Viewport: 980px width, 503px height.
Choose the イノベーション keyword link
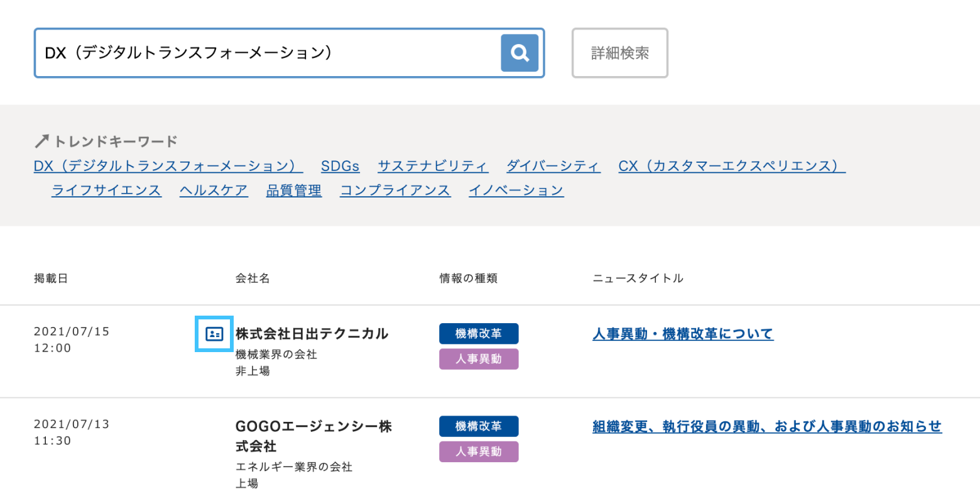(516, 191)
